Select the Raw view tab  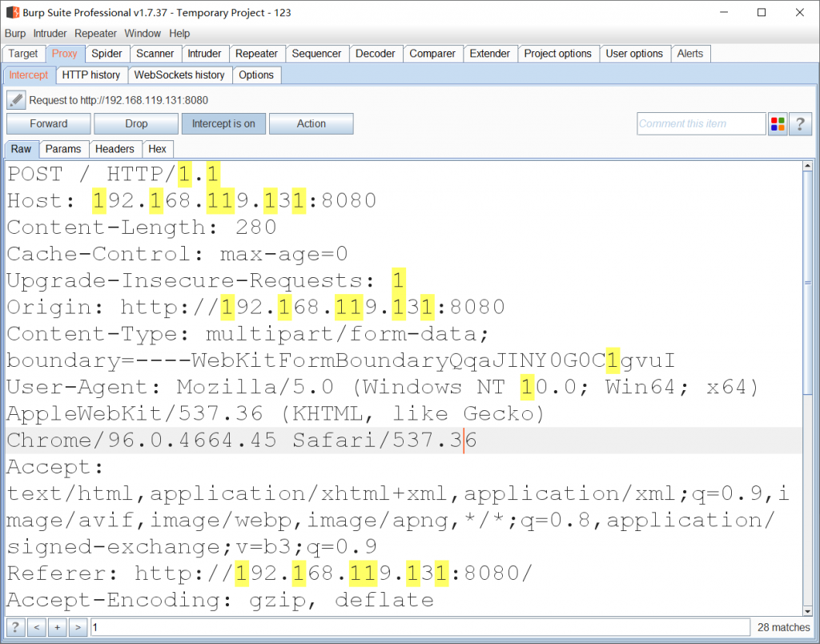point(22,149)
